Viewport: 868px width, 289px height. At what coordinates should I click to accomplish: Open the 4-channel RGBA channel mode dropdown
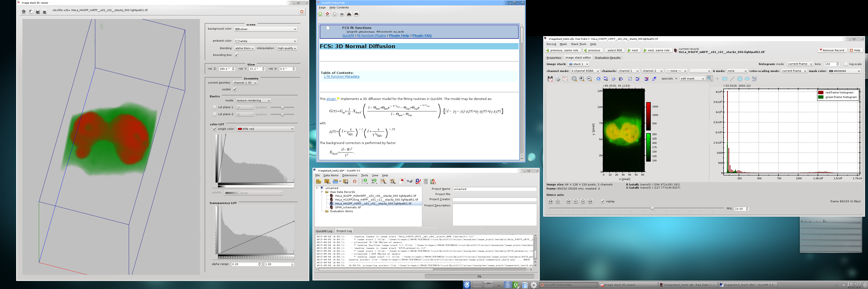pos(585,71)
